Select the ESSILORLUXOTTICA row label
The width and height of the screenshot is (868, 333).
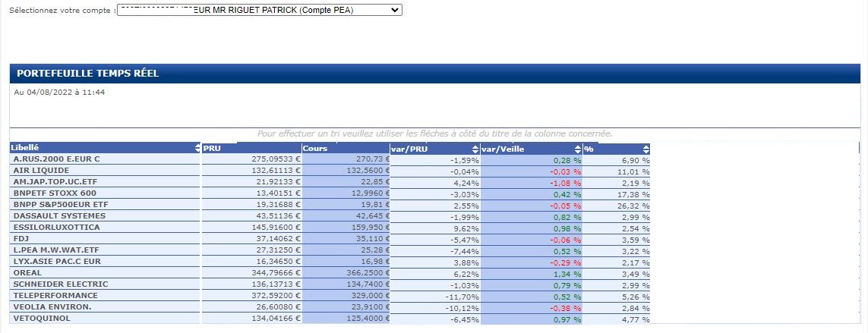56,228
